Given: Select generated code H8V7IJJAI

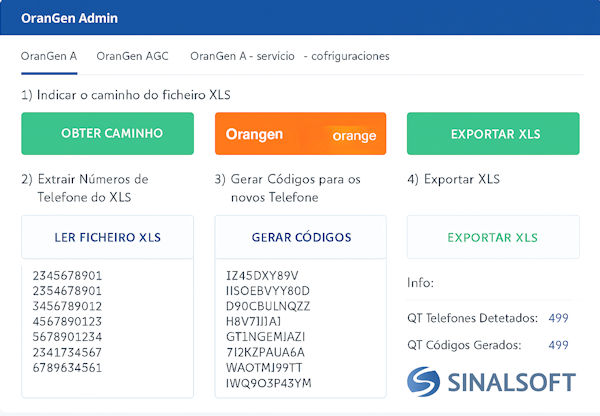Looking at the screenshot, I should (x=253, y=321).
